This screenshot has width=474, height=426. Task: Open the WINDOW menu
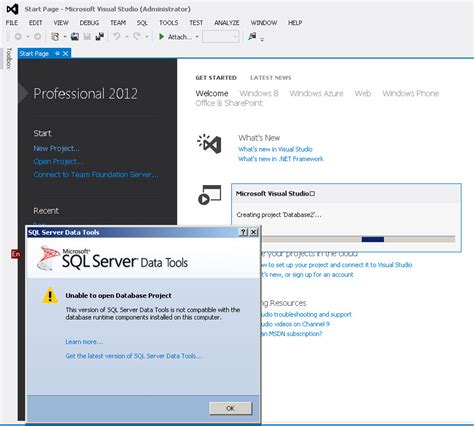pyautogui.click(x=264, y=23)
